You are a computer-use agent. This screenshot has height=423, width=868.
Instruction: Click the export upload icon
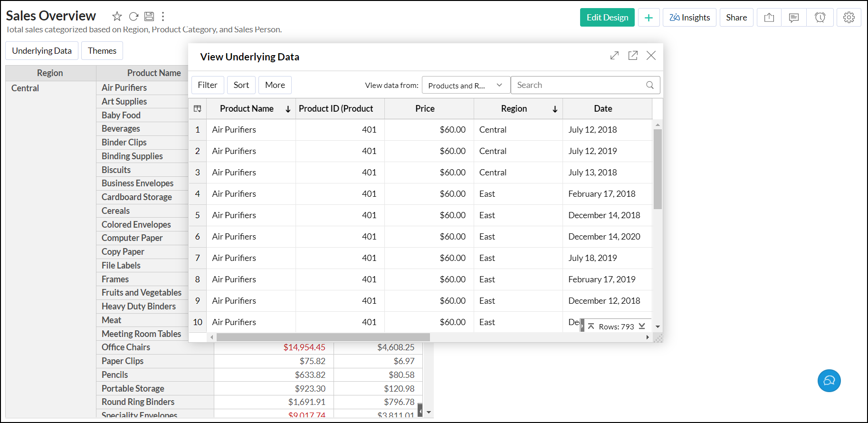769,18
